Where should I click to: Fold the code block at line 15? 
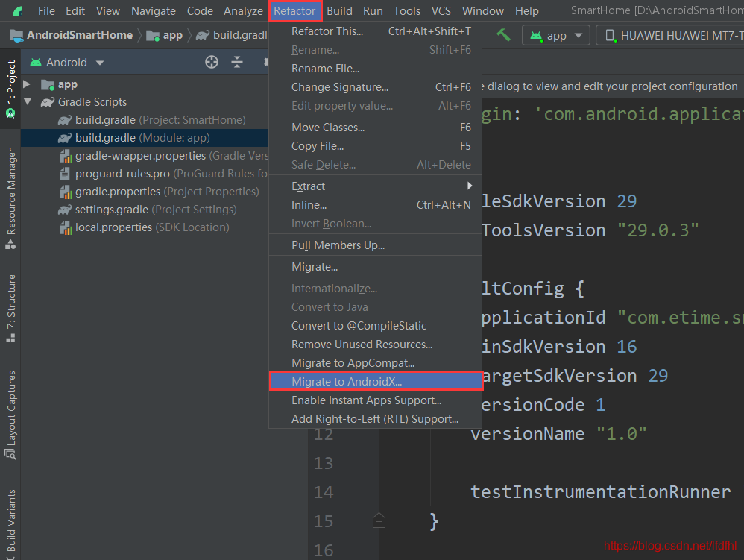tap(379, 521)
